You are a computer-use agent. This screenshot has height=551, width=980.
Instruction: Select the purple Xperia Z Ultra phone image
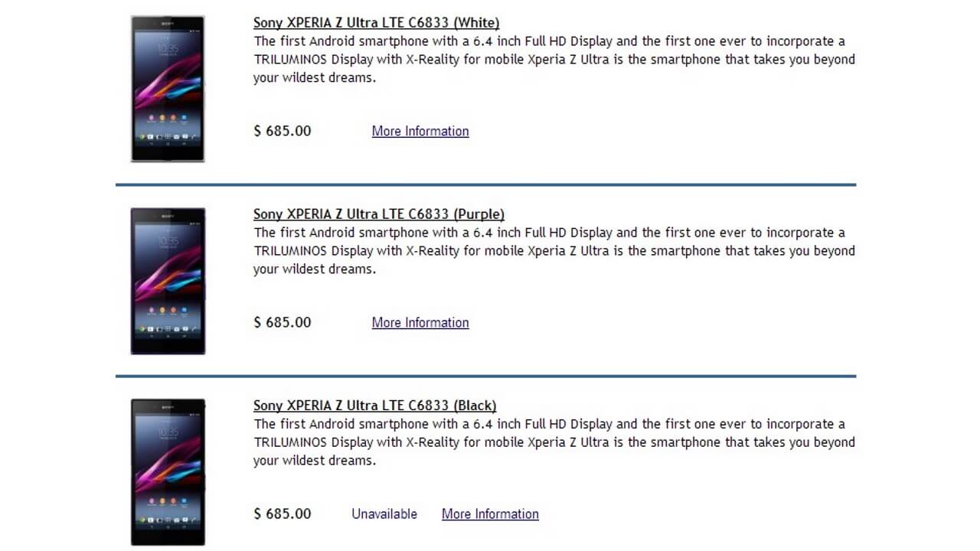(167, 280)
